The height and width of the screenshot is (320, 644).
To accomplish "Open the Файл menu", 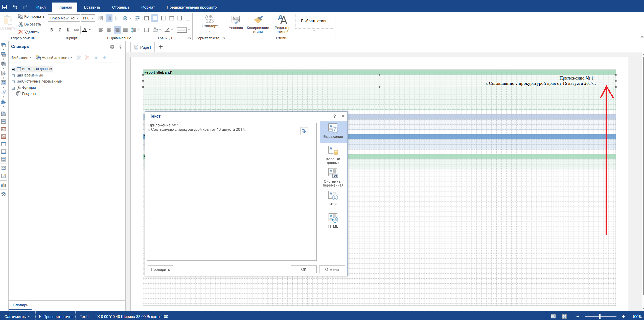I will point(41,7).
